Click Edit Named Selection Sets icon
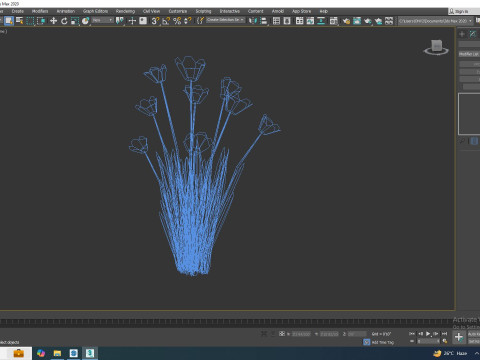 point(200,21)
